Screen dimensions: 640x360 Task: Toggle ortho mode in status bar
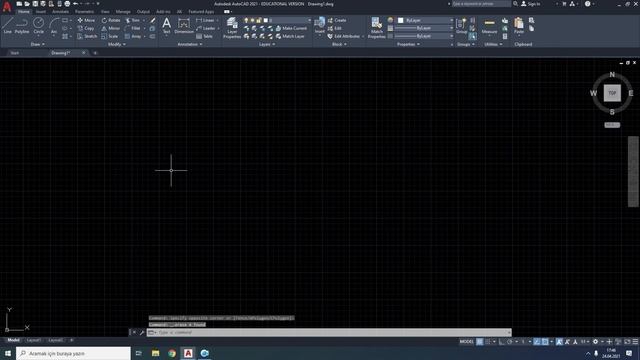[x=502, y=342]
